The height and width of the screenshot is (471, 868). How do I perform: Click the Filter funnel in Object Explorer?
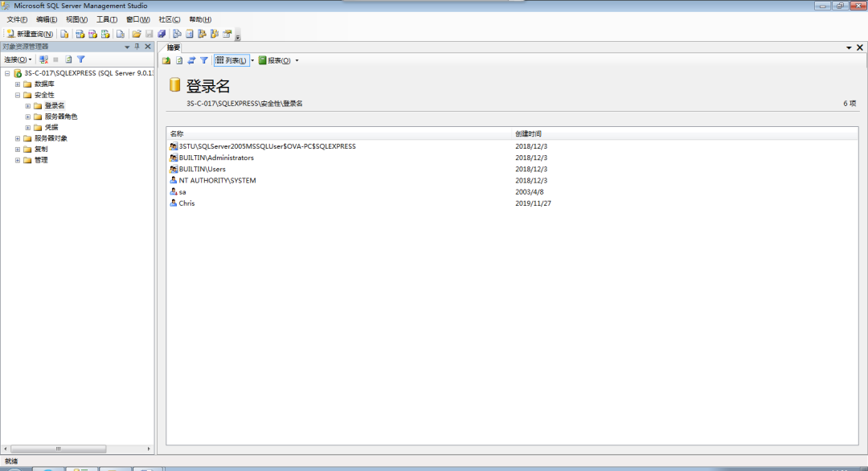pos(81,59)
